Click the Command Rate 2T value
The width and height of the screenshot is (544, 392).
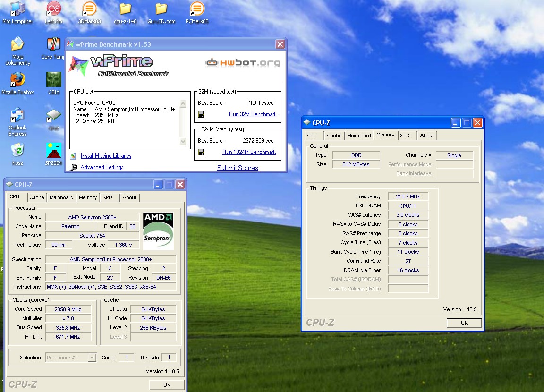pyautogui.click(x=408, y=261)
